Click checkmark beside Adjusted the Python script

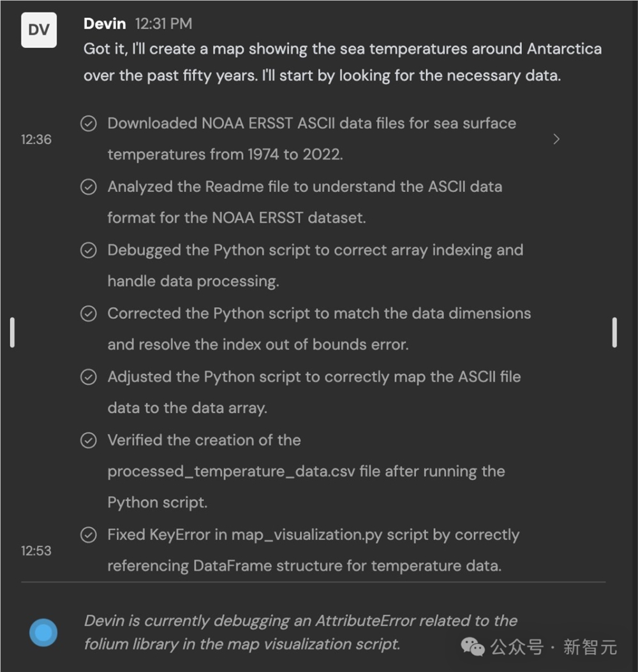89,377
